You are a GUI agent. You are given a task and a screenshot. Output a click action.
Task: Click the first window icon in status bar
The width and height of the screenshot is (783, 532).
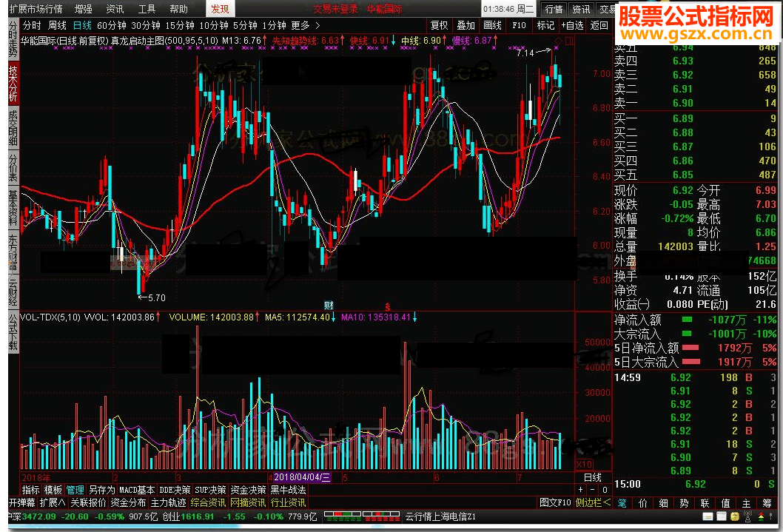pos(707,516)
